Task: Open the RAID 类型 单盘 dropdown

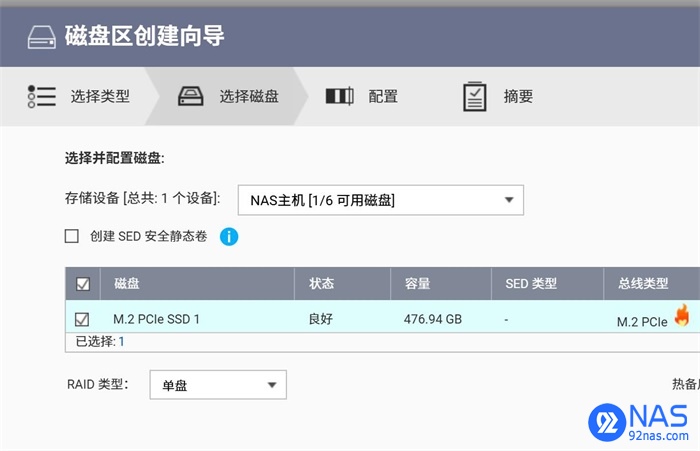Action: pyautogui.click(x=218, y=384)
